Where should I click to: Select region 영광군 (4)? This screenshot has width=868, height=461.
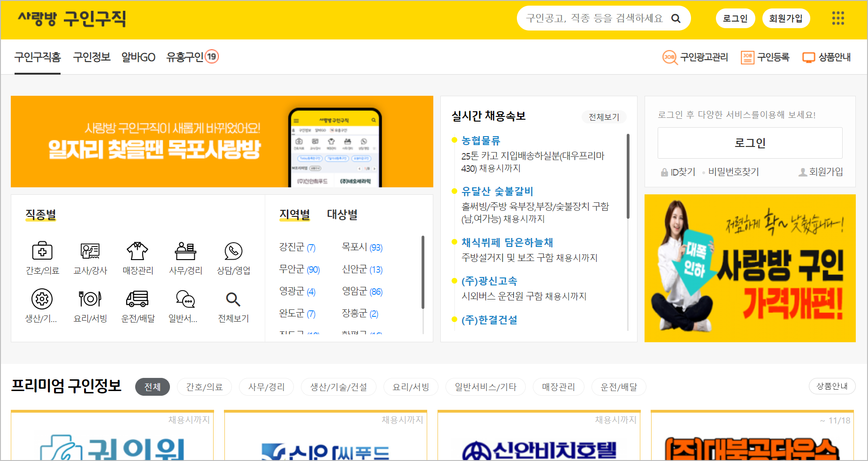click(297, 291)
